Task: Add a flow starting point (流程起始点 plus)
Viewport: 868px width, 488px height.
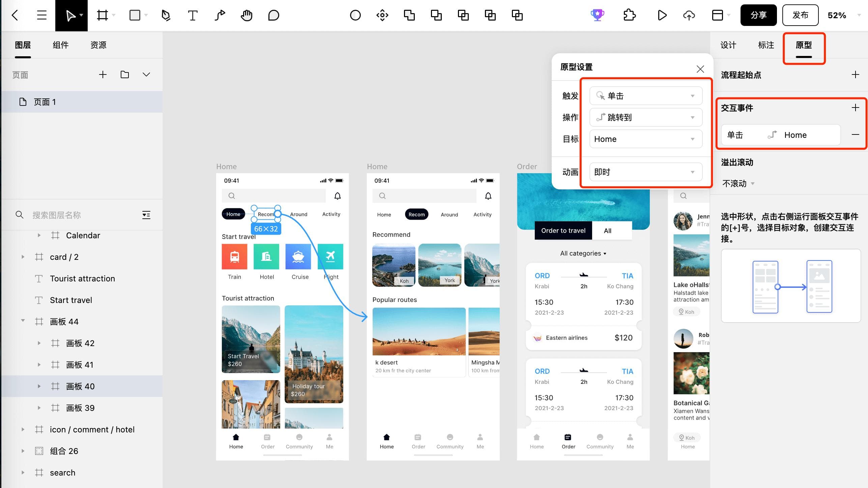Action: coord(855,74)
